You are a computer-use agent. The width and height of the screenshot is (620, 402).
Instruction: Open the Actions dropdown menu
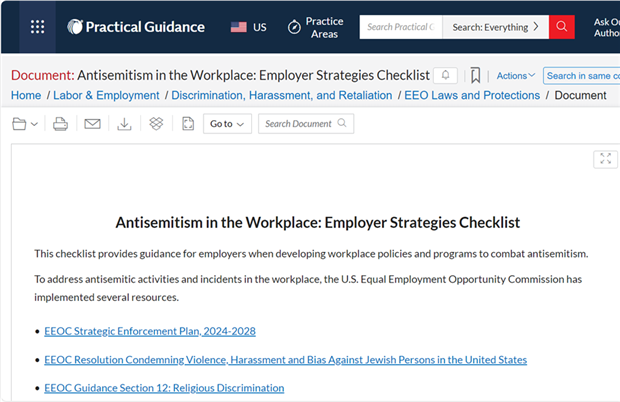516,75
